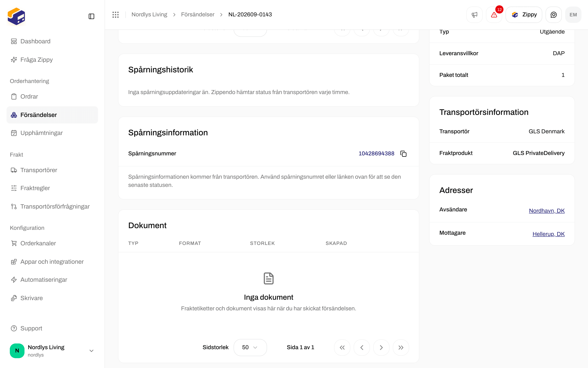Screen dimensions: 588x368
Task: Collapse the sidebar with the panel toggle icon
Action: pyautogui.click(x=91, y=16)
